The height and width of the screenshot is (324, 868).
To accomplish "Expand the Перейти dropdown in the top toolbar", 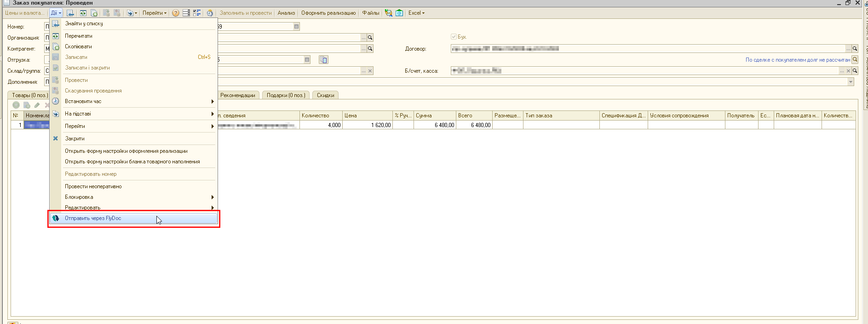I will coord(154,13).
